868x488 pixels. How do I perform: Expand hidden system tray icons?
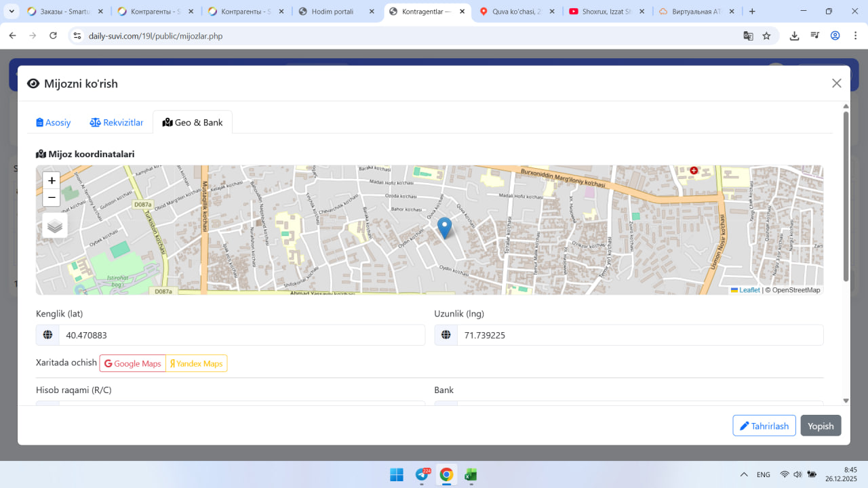[744, 474]
